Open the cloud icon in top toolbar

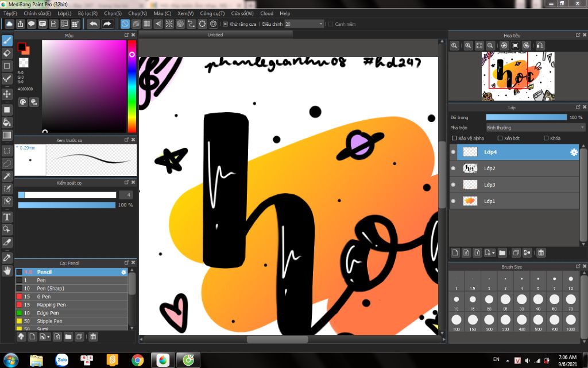pos(9,24)
